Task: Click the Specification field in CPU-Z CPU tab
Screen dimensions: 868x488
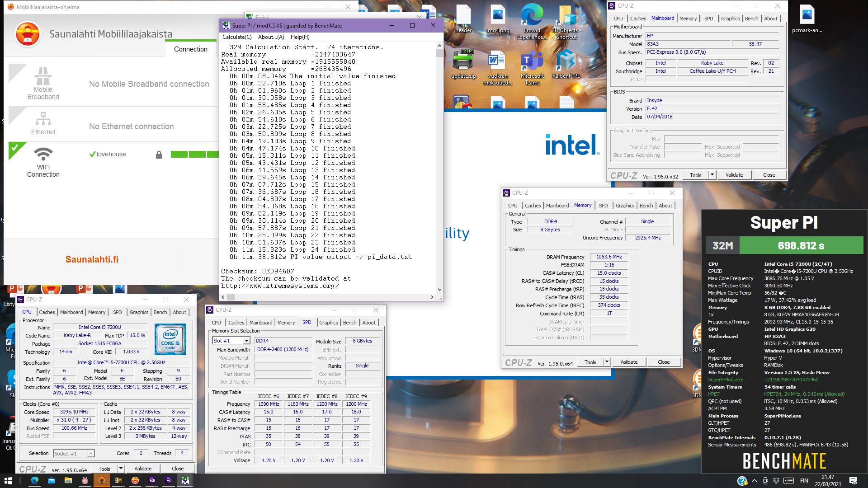Action: 121,362
